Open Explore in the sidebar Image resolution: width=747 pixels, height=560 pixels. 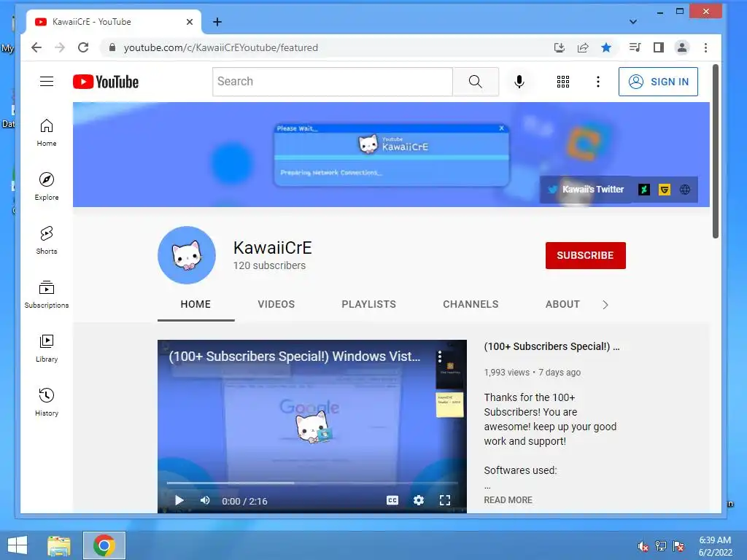[x=46, y=186]
